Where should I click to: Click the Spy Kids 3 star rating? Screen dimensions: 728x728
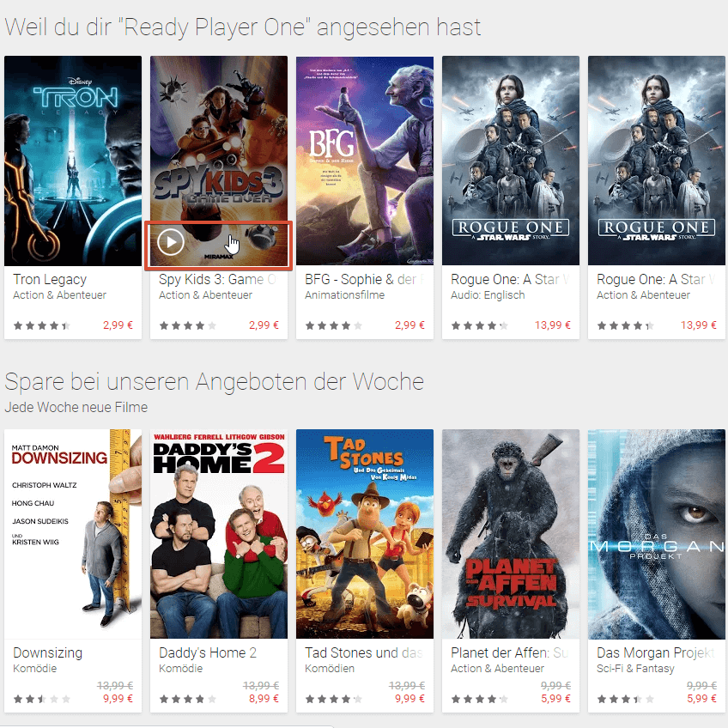point(187,325)
